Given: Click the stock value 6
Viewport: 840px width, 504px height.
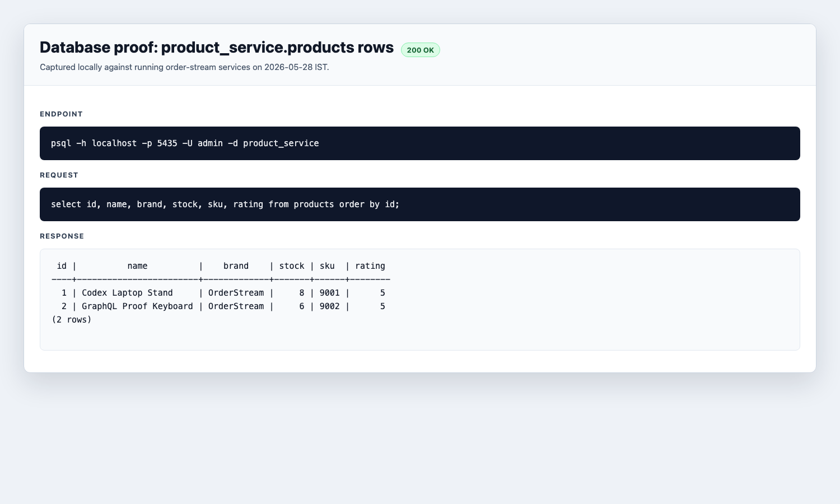Looking at the screenshot, I should pyautogui.click(x=302, y=306).
